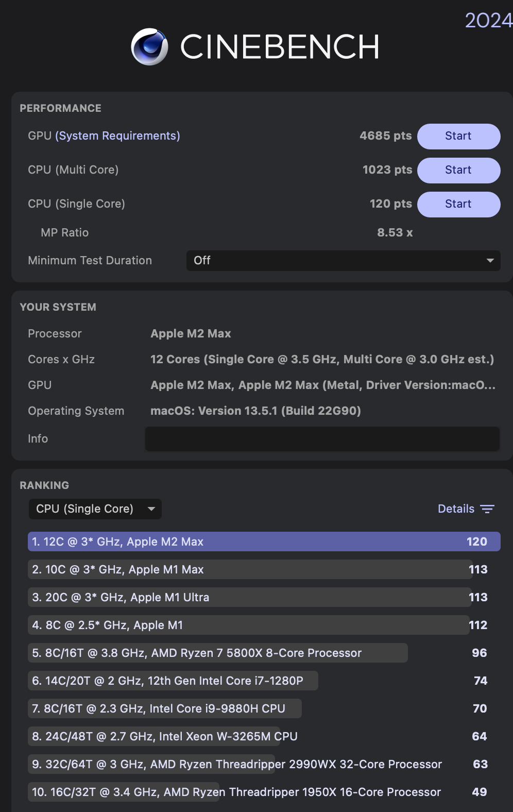Show ranking Details
The width and height of the screenshot is (513, 812).
456,509
